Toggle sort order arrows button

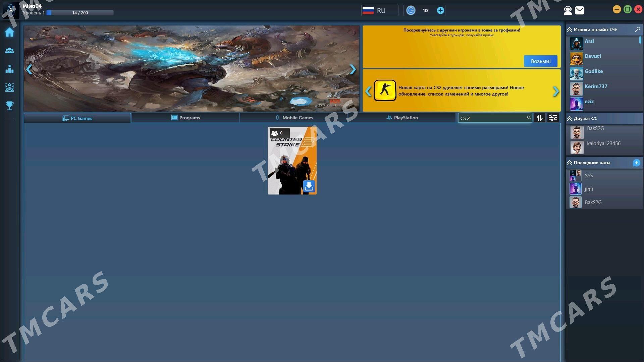click(539, 118)
